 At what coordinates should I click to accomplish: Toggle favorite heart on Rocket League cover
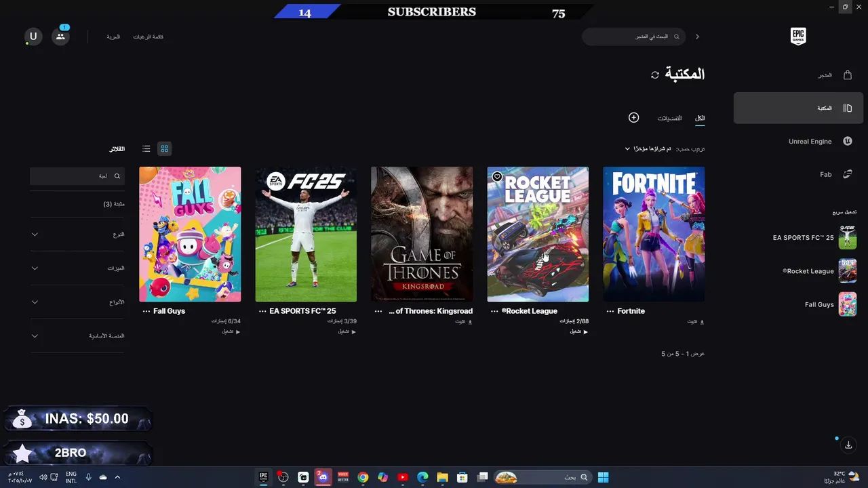click(x=497, y=177)
